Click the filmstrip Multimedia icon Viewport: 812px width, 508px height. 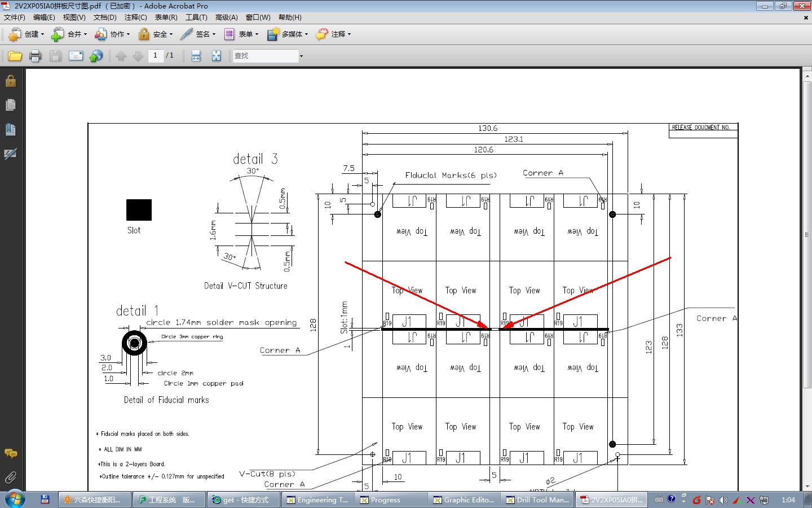[272, 34]
